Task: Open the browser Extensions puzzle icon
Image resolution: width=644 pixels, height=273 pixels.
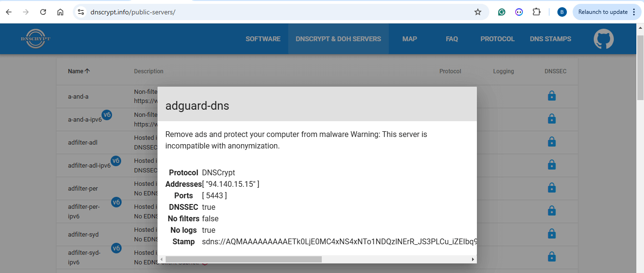Action: (x=537, y=12)
